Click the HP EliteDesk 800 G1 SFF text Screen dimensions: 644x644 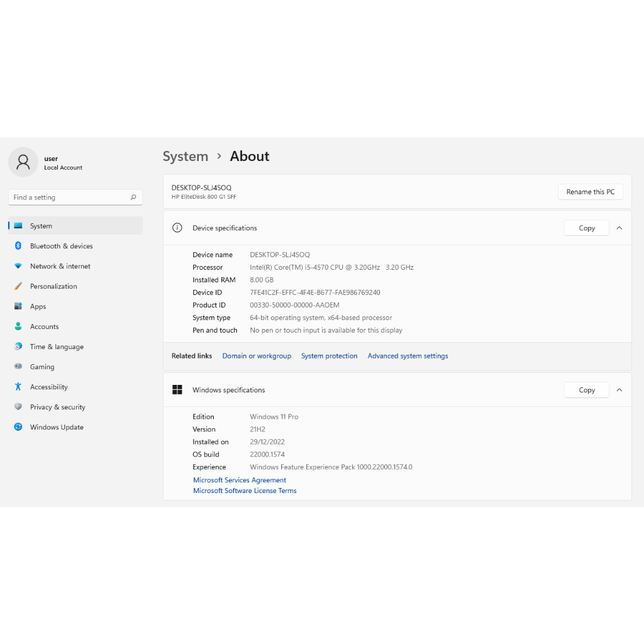tap(204, 197)
